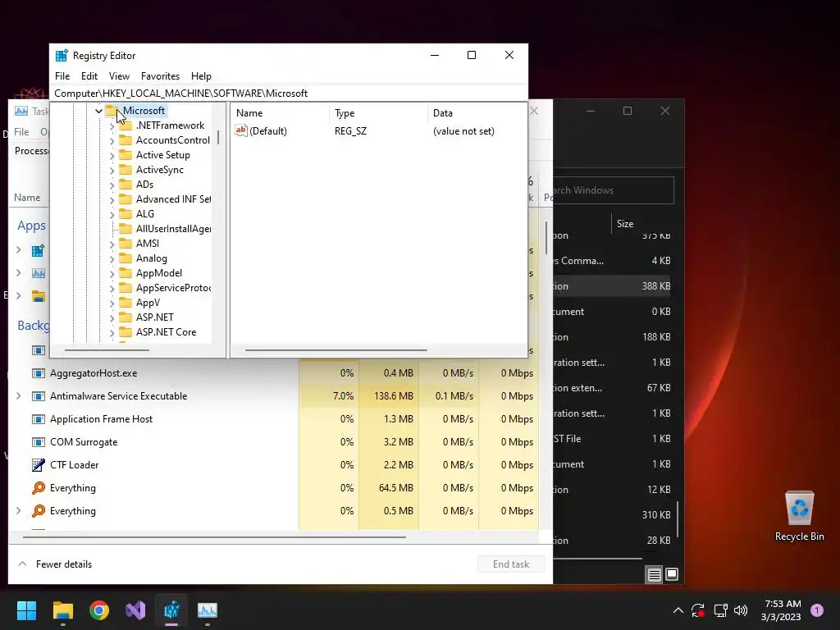
Task: Select the 388 KB file row
Action: pos(613,286)
